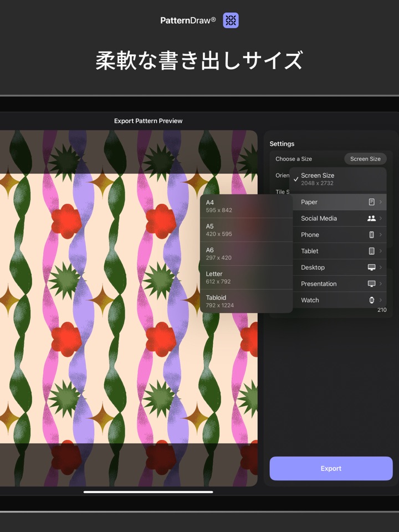The width and height of the screenshot is (399, 532).
Task: Expand Presentation submenu chevron
Action: [380, 283]
